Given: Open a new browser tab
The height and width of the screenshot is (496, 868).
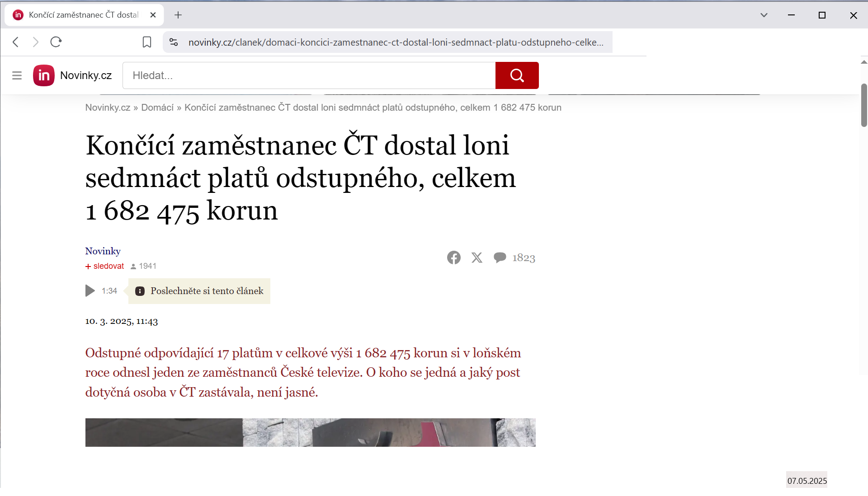Looking at the screenshot, I should [x=178, y=15].
